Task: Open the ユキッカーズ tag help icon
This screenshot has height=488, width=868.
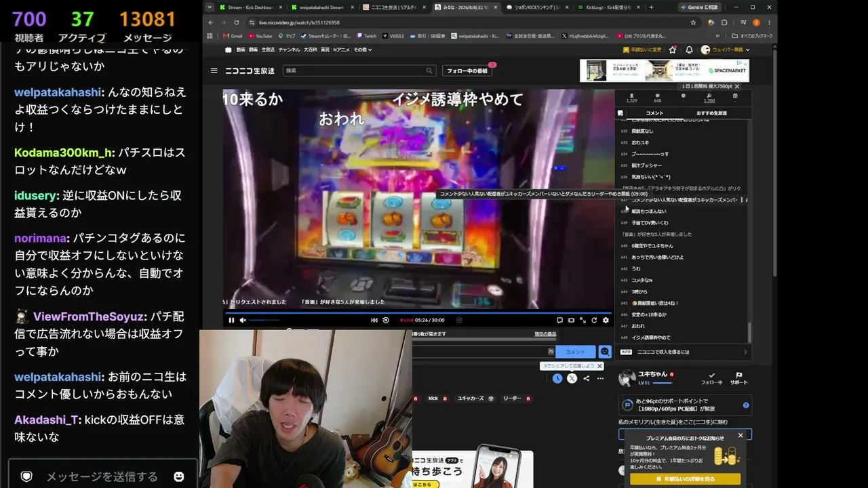Action: pos(491,399)
